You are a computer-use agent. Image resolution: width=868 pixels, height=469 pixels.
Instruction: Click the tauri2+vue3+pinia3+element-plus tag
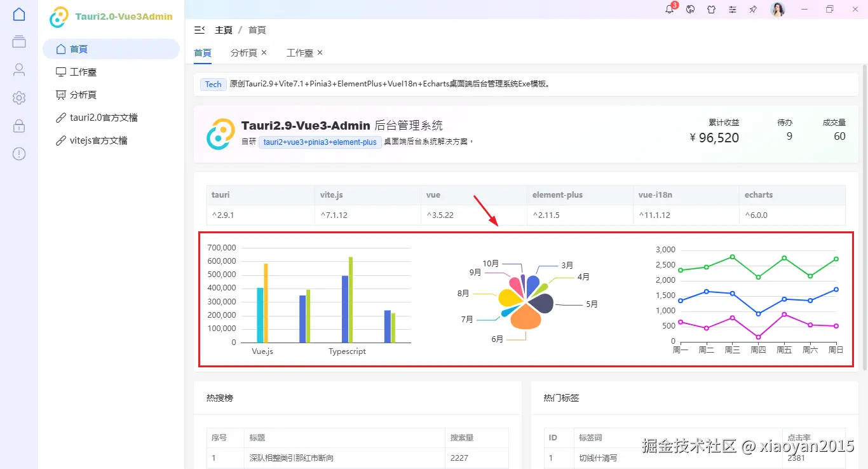point(320,142)
